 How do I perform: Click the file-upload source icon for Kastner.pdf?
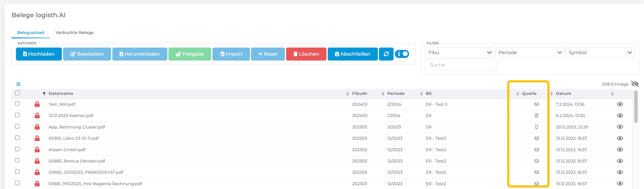coord(537,116)
